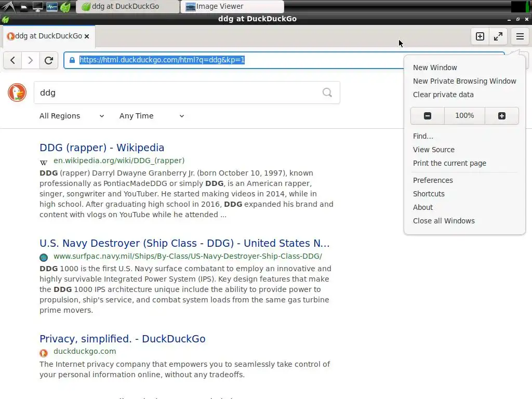The width and height of the screenshot is (532, 399).
Task: Reload the current page
Action: click(x=48, y=60)
